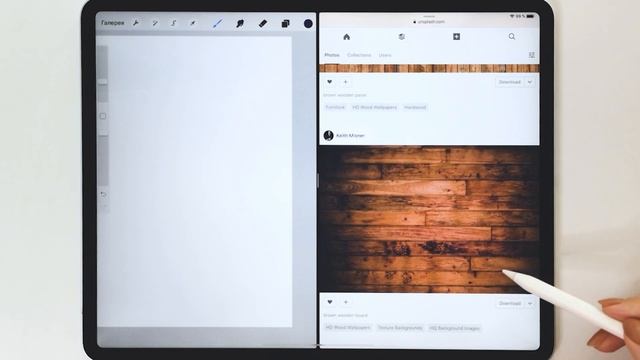Tap the split view divider handle
The height and width of the screenshot is (360, 640).
318,180
